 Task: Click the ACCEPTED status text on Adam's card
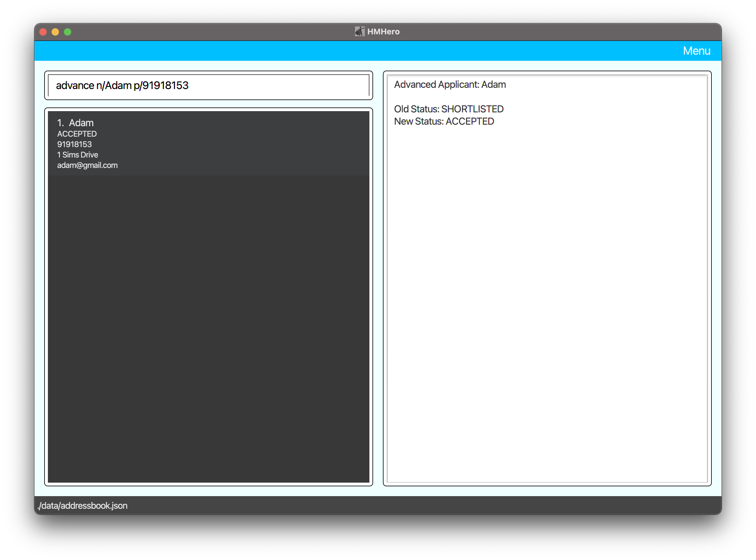point(77,134)
